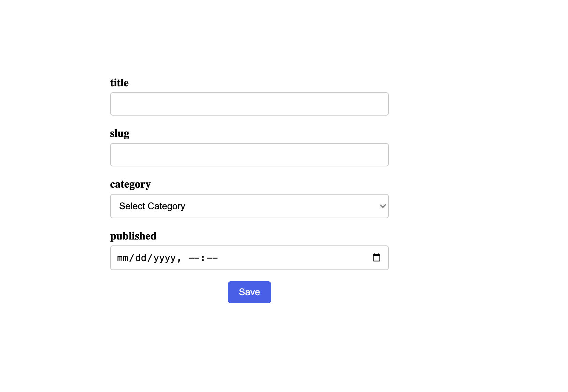The height and width of the screenshot is (392, 568).
Task: Click the hour segment of the time input
Action: pyautogui.click(x=194, y=258)
